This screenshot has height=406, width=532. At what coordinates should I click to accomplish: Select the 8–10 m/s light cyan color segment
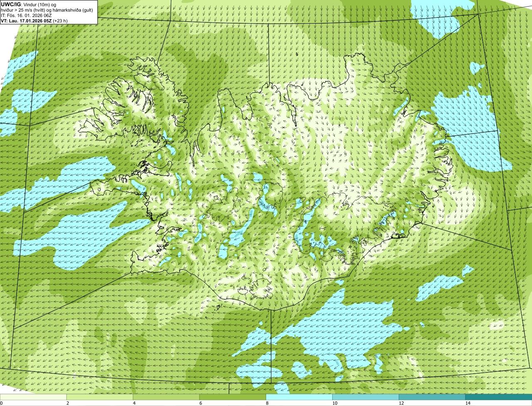tap(299, 397)
